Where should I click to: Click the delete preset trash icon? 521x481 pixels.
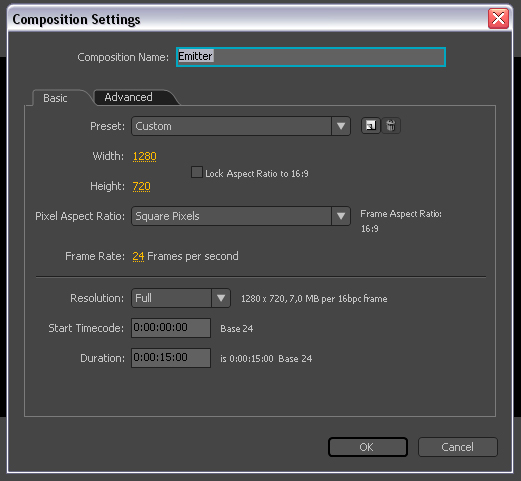click(x=391, y=126)
